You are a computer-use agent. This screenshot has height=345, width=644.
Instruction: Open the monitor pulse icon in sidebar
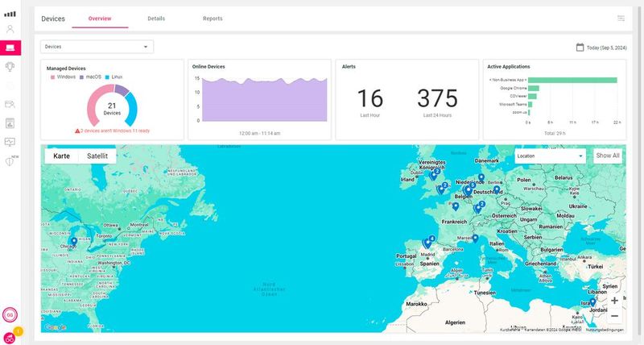pos(10,142)
